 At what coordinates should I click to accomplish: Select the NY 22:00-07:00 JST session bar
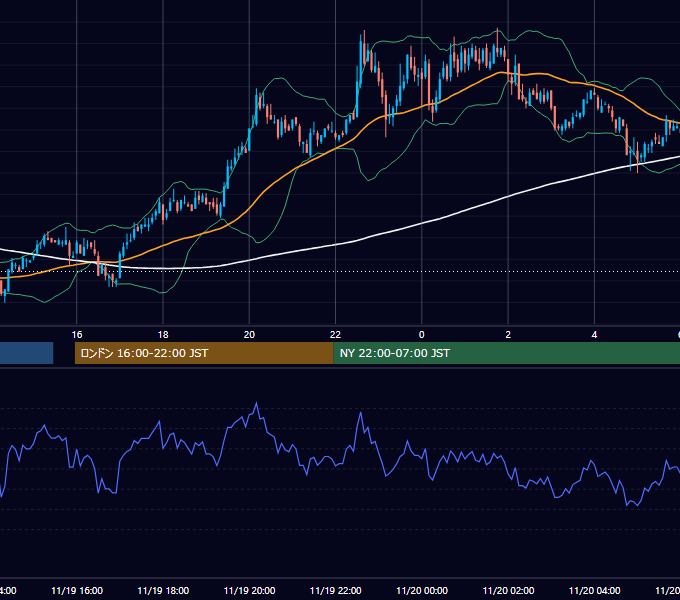click(507, 353)
